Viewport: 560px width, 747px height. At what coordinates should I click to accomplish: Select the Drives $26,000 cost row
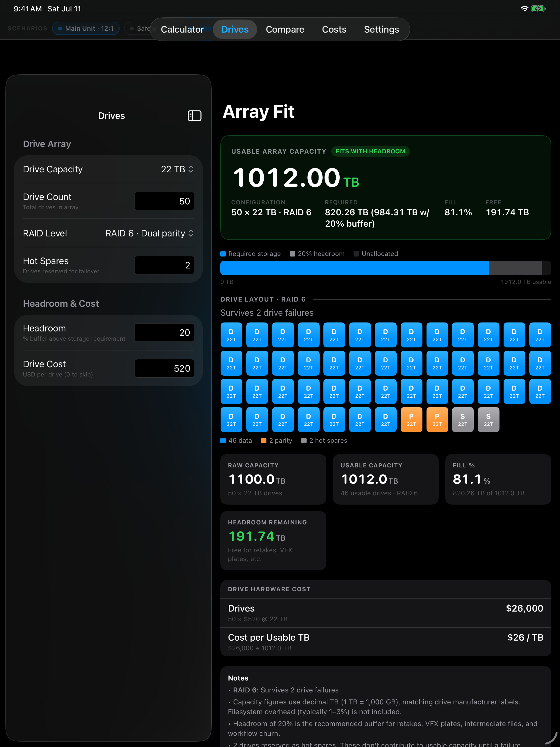(x=386, y=613)
